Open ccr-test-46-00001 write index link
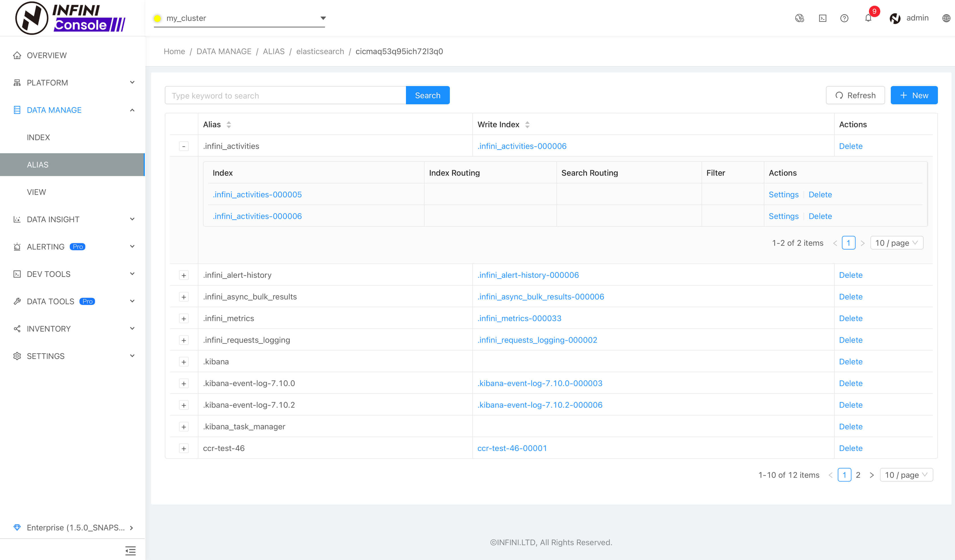 (x=512, y=448)
